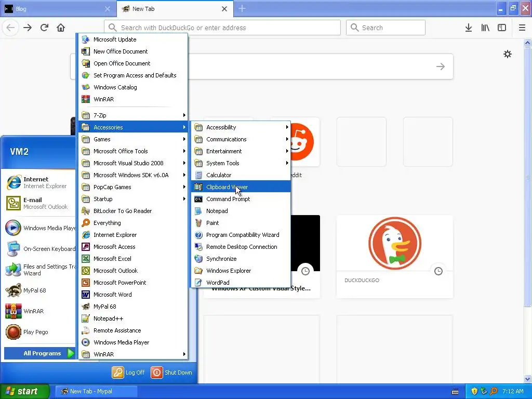
Task: Click New Tab - Mypal taskbar button
Action: (x=96, y=391)
